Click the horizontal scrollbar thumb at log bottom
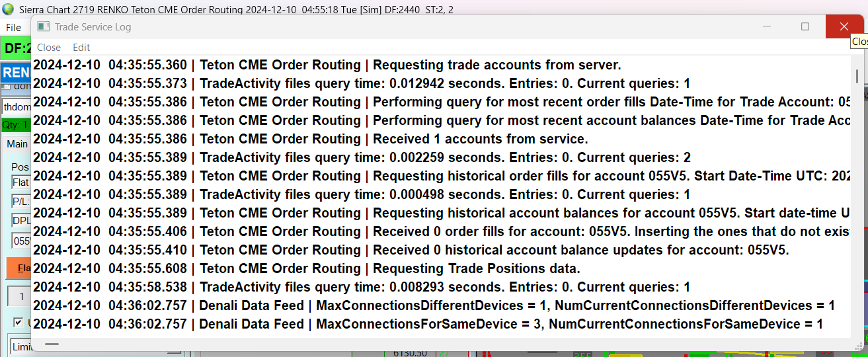Image resolution: width=868 pixels, height=357 pixels. click(52, 344)
